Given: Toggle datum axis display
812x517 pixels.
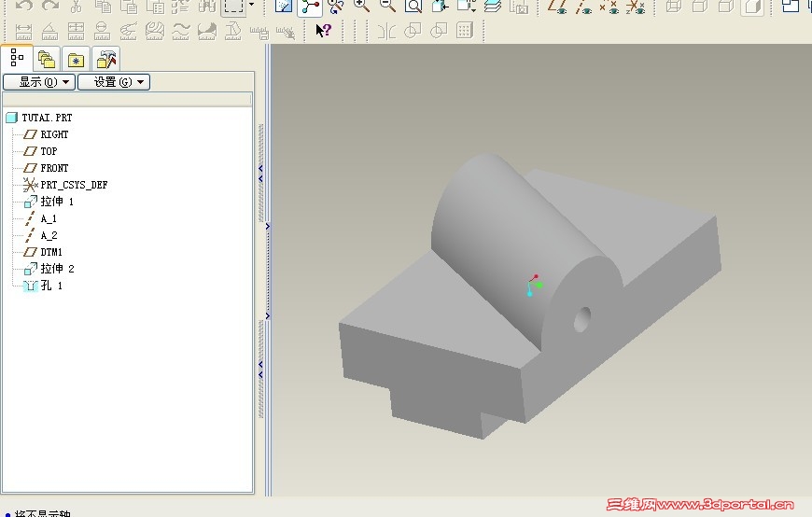Looking at the screenshot, I should coord(583,7).
